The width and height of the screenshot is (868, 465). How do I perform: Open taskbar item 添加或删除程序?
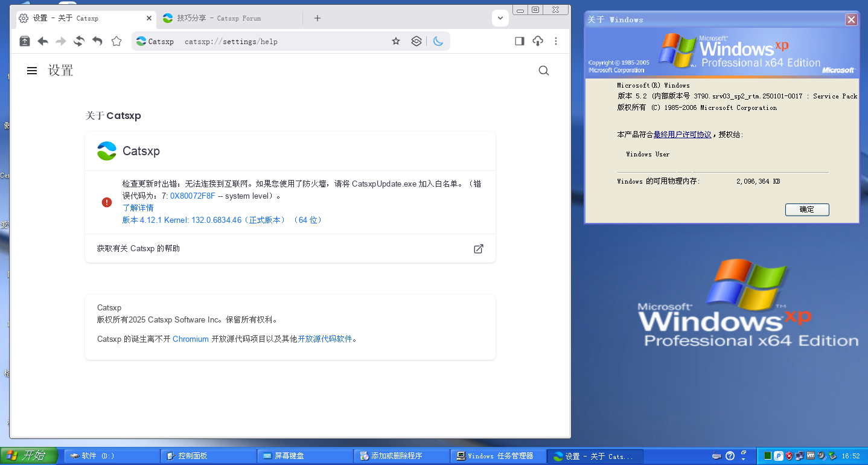pyautogui.click(x=402, y=456)
